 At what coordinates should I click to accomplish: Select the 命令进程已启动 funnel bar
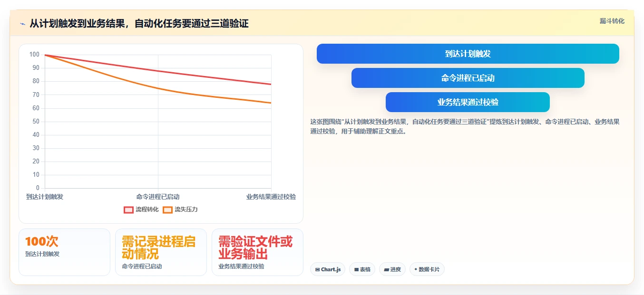(468, 78)
